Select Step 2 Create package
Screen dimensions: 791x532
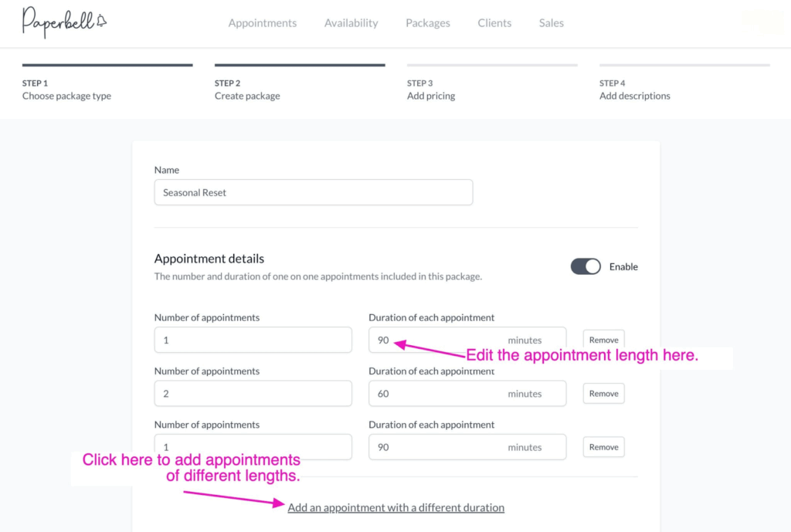[247, 90]
